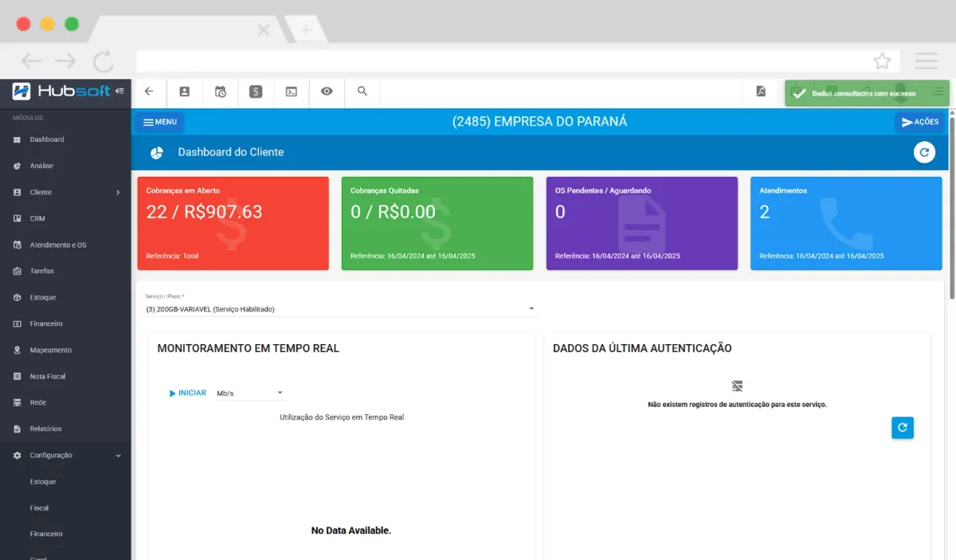Click the browser forward arrow
956x560 pixels.
(x=66, y=61)
